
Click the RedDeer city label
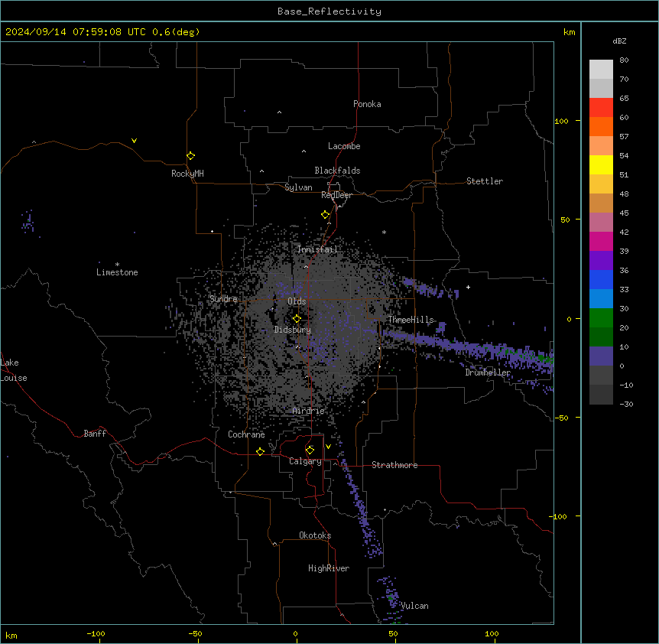[x=336, y=195]
